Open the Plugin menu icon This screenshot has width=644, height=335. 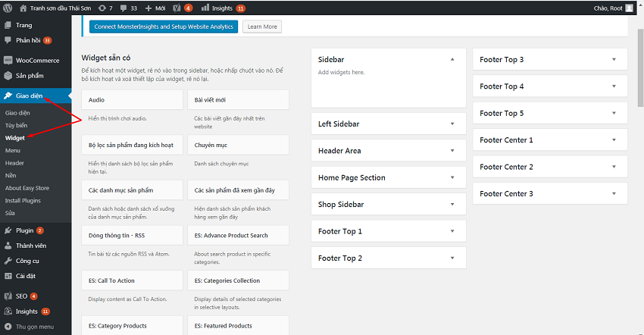8,230
